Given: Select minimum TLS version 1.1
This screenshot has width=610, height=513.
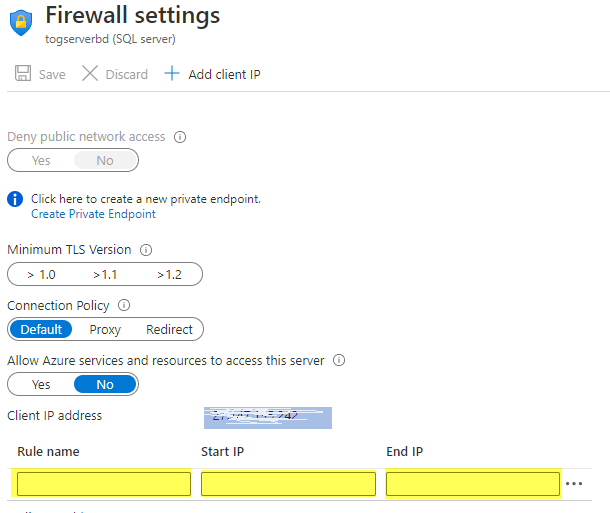Looking at the screenshot, I should 106,274.
